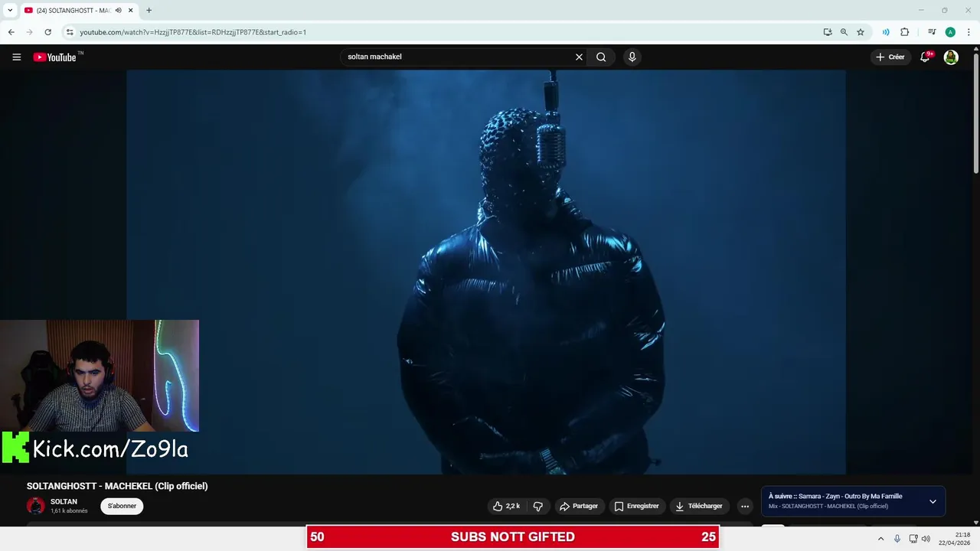Open the three-dot more actions menu
Screen dimensions: 980x551
point(745,506)
